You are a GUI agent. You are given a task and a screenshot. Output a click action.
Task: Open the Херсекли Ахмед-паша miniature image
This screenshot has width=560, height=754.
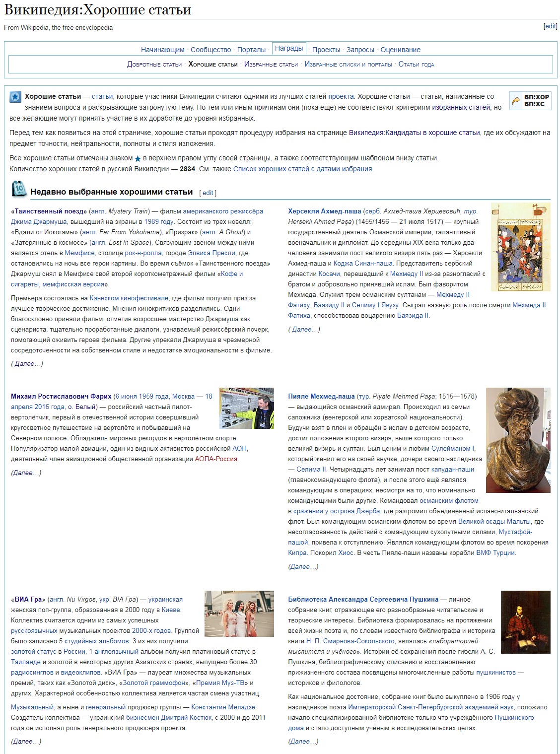[x=520, y=247]
